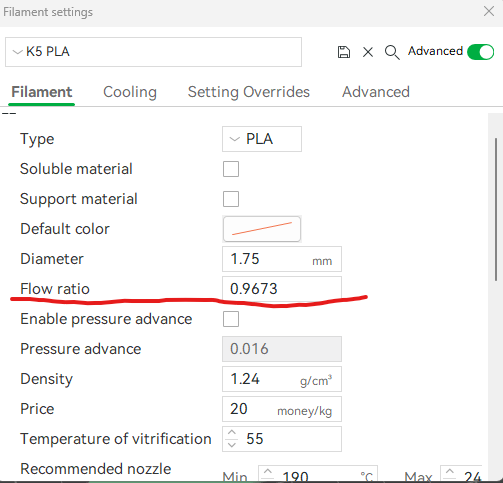Check the Support material checkbox
503x483 pixels.
(231, 199)
